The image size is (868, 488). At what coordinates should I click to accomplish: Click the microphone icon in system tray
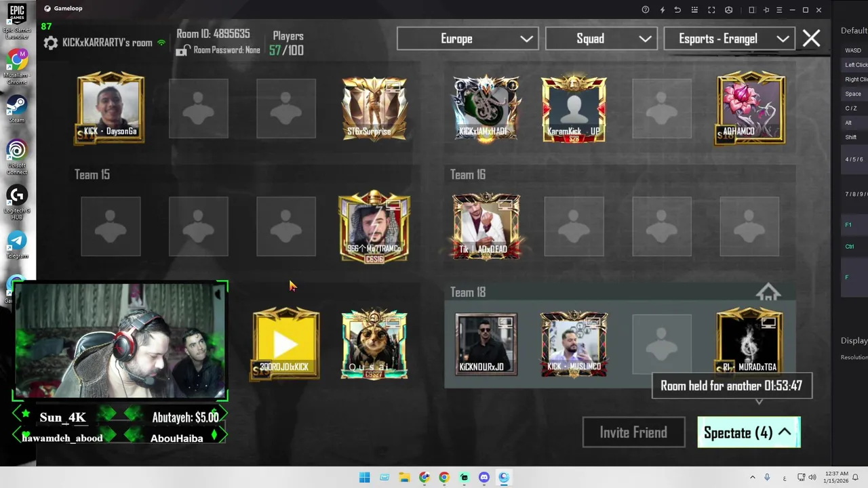(x=767, y=477)
